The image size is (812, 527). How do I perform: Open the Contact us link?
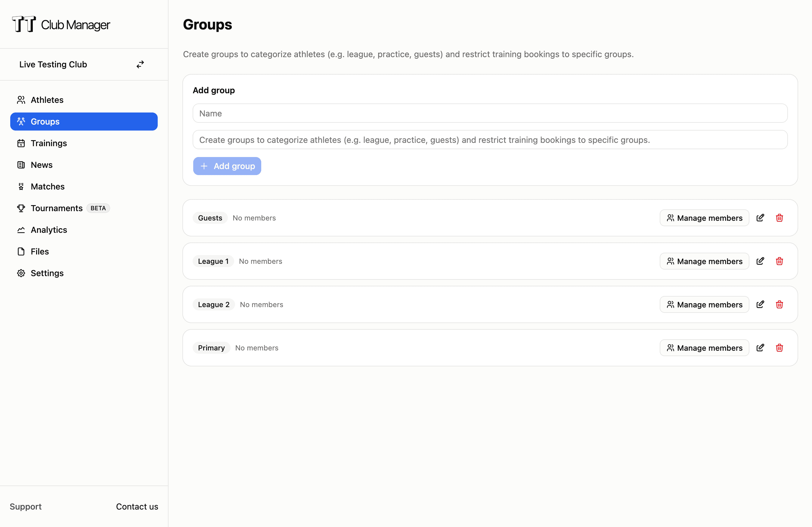[x=137, y=507]
